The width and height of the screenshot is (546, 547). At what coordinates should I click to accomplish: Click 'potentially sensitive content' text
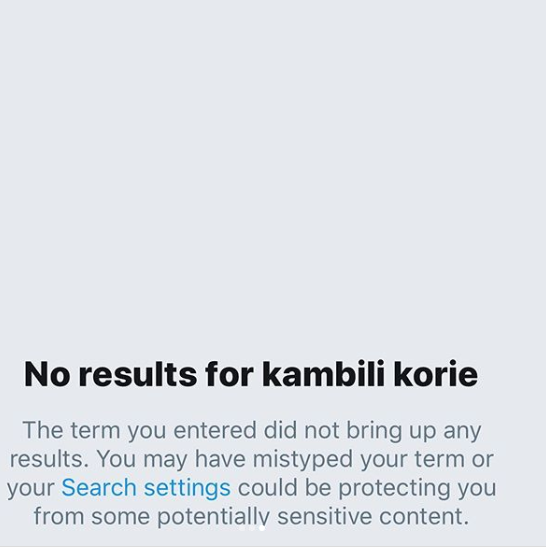coord(313,516)
